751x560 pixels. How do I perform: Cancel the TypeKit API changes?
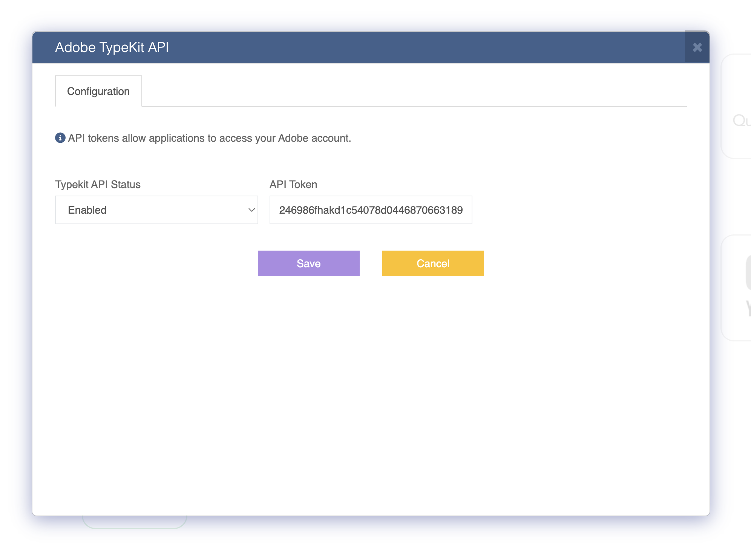tap(433, 263)
